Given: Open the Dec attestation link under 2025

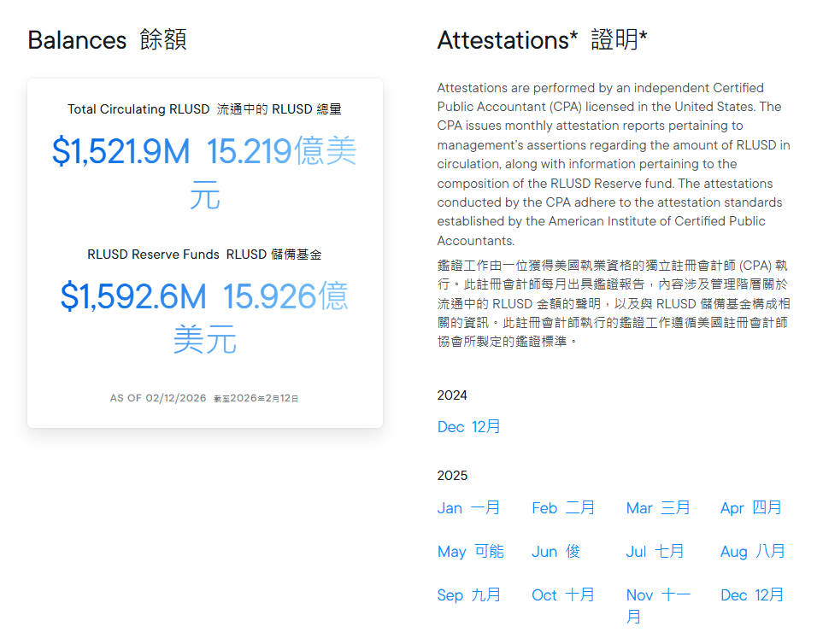Looking at the screenshot, I should pyautogui.click(x=751, y=595).
